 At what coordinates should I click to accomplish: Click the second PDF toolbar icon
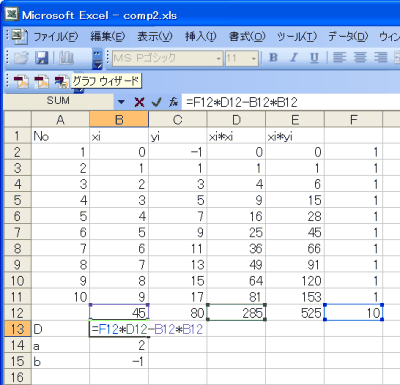coord(41,81)
